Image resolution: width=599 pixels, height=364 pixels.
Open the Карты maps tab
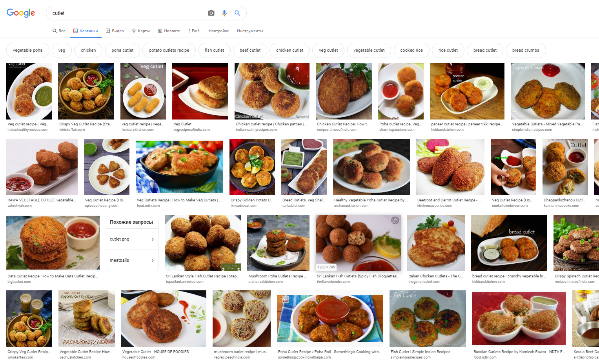pyautogui.click(x=141, y=31)
